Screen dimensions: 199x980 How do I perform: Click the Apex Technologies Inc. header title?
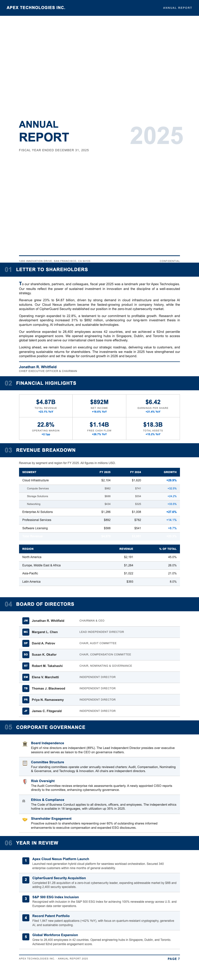36,8
